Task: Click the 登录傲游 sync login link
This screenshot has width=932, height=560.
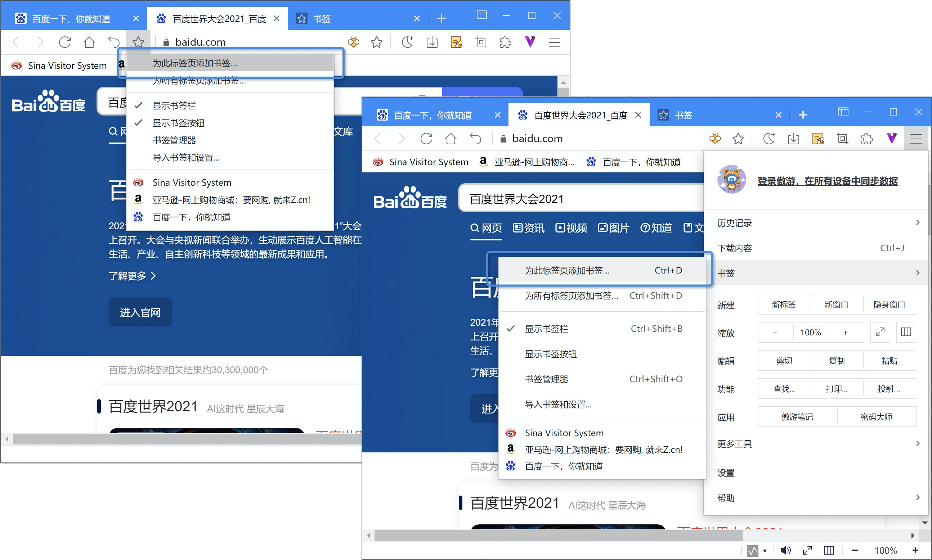Action: point(828,181)
